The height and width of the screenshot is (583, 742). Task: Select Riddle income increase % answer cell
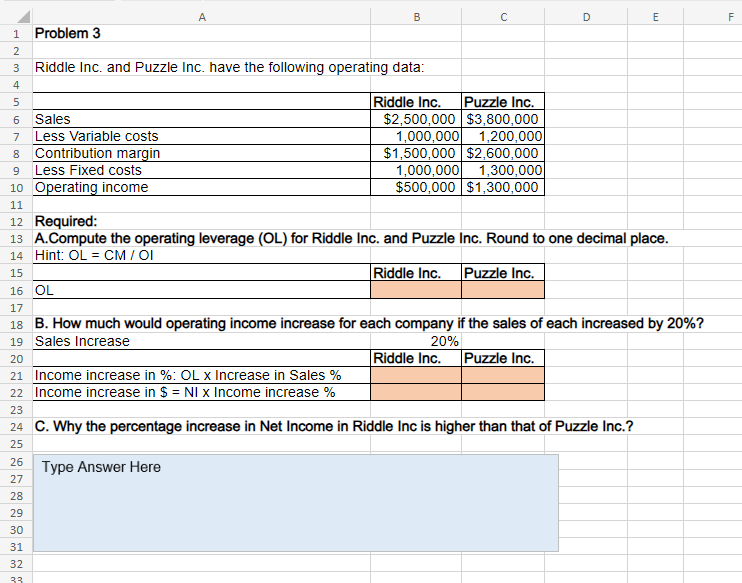click(x=416, y=375)
